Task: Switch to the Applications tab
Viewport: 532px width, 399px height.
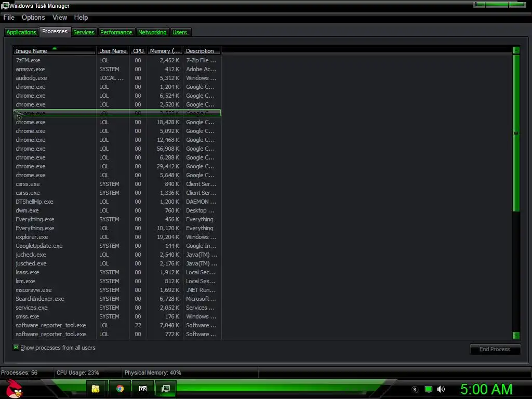Action: click(x=21, y=32)
